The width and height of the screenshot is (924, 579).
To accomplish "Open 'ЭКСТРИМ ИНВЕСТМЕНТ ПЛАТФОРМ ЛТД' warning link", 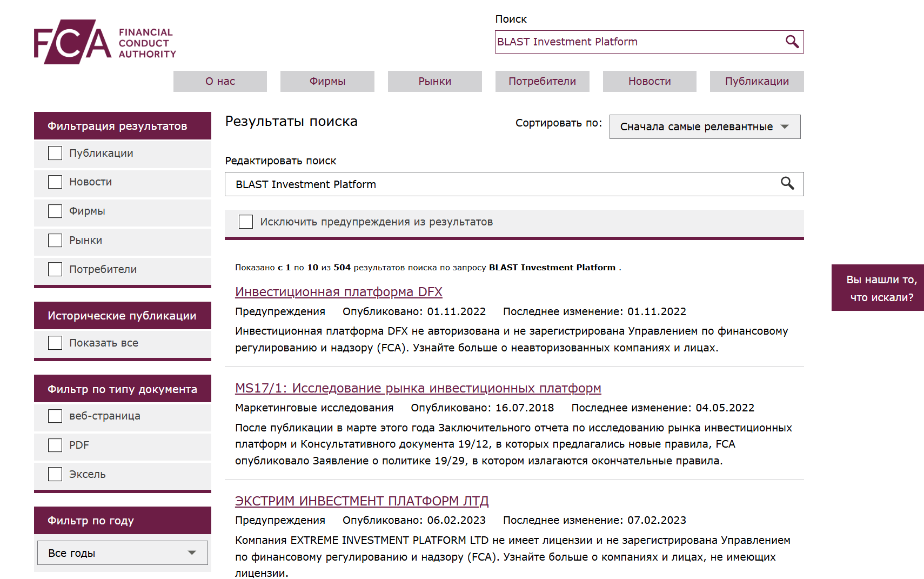I will [x=361, y=501].
